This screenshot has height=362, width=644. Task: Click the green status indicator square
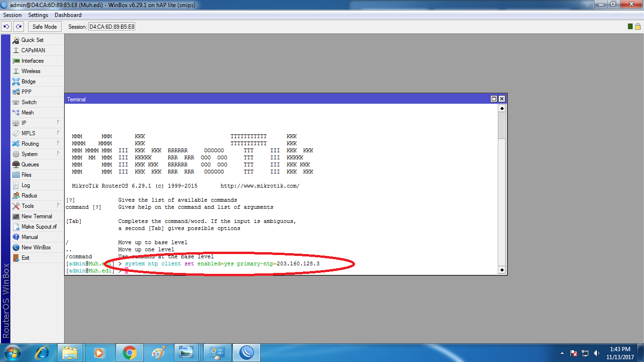pyautogui.click(x=631, y=26)
